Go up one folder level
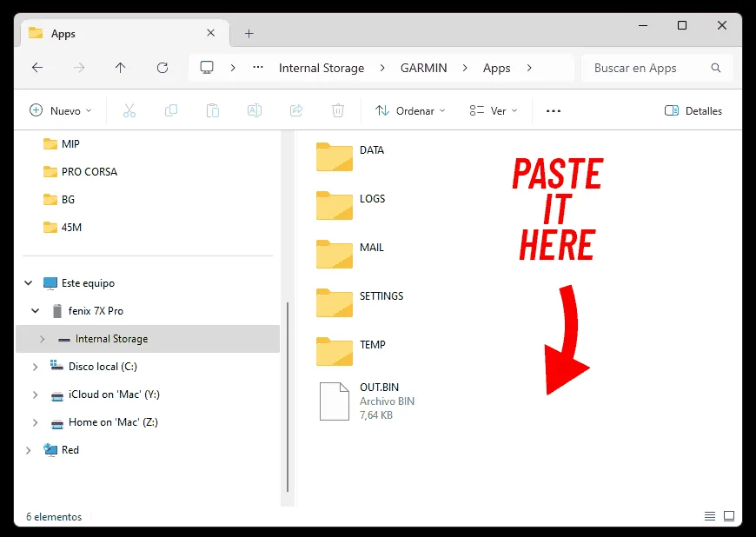756x537 pixels. pos(121,68)
